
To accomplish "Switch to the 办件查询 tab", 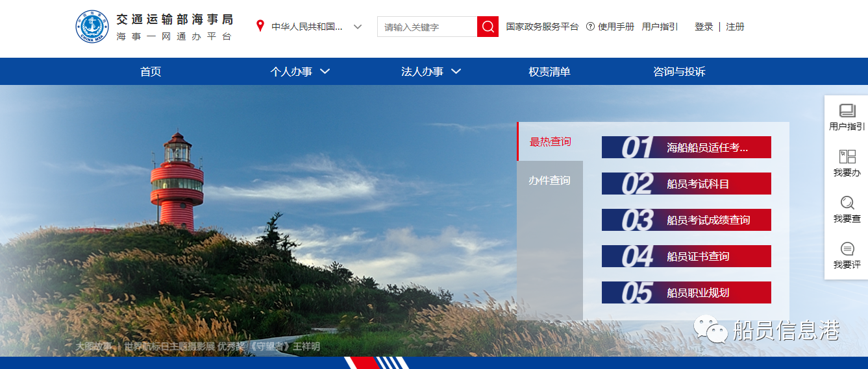I will [549, 180].
